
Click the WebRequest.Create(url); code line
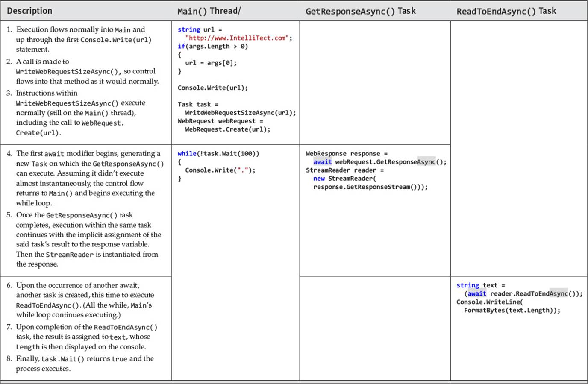click(227, 129)
